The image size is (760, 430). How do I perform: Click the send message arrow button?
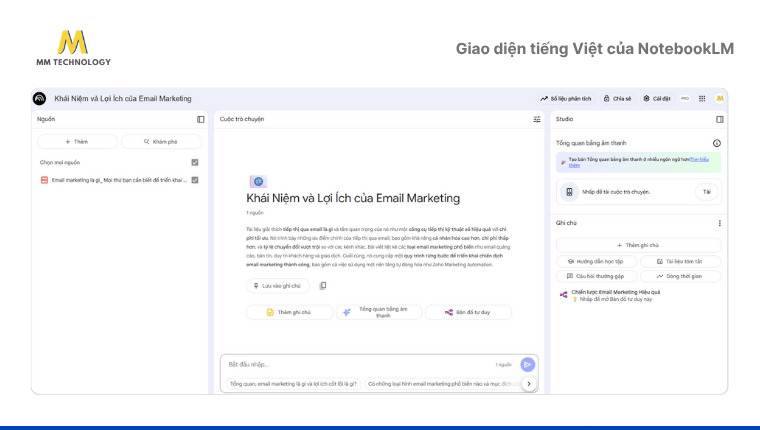point(527,365)
